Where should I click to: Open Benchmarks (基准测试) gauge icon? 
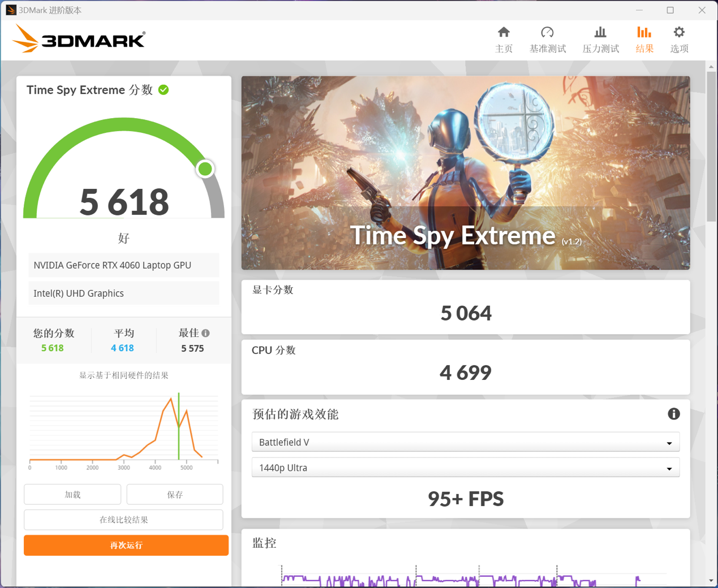(547, 33)
